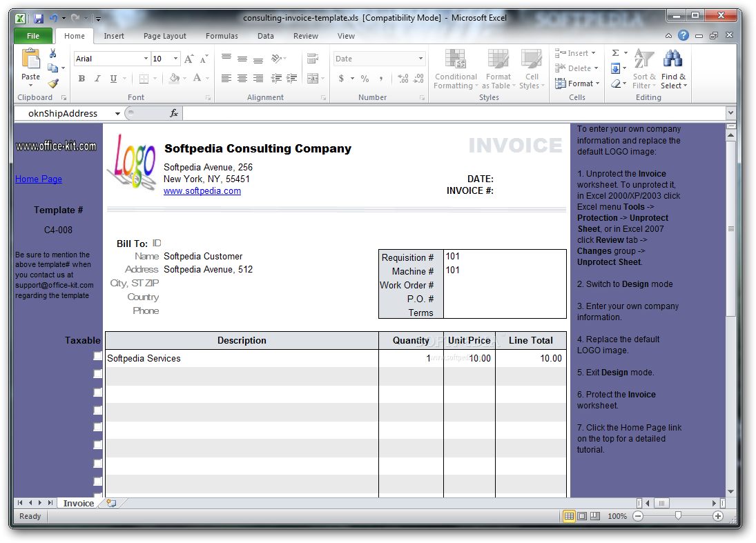Toggle Underline formatting
Viewport: 756px width, 543px height.
pyautogui.click(x=113, y=79)
